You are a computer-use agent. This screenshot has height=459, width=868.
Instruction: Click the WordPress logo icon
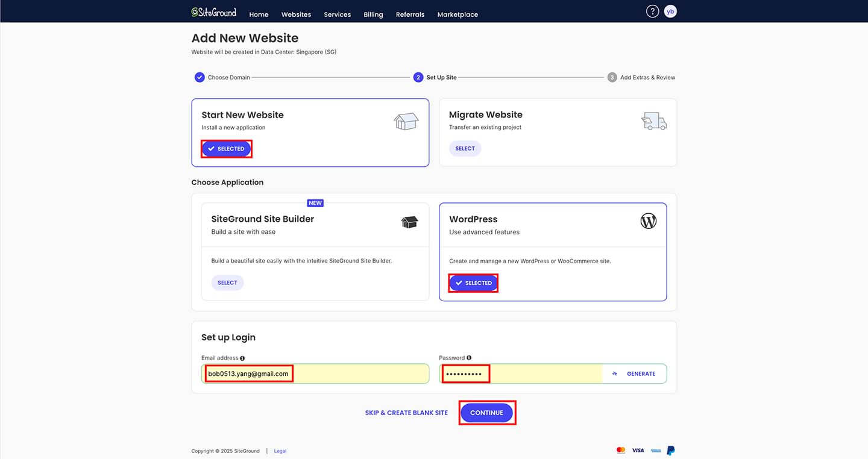648,221
